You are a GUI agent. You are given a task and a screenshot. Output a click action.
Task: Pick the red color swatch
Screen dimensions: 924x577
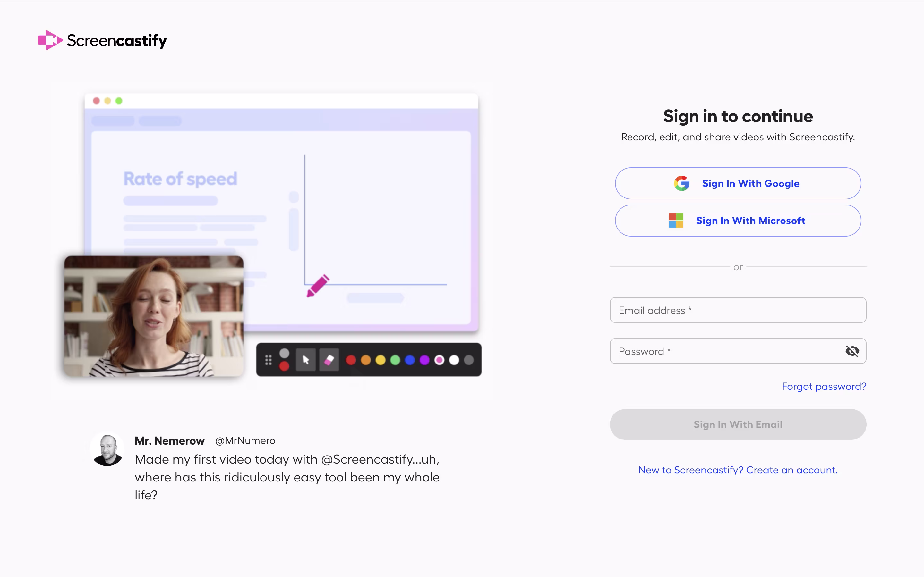[351, 360]
